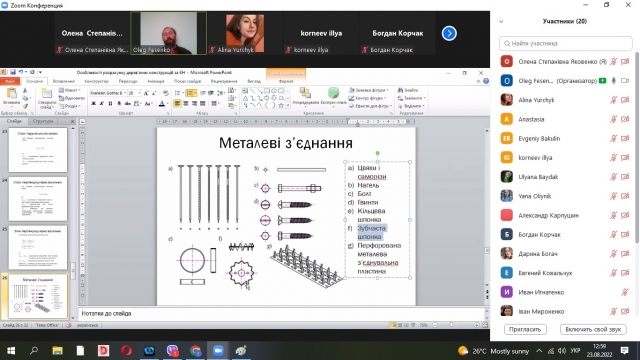
Task: Click the Bold formatting icon in the ribbon
Action: 93,104
